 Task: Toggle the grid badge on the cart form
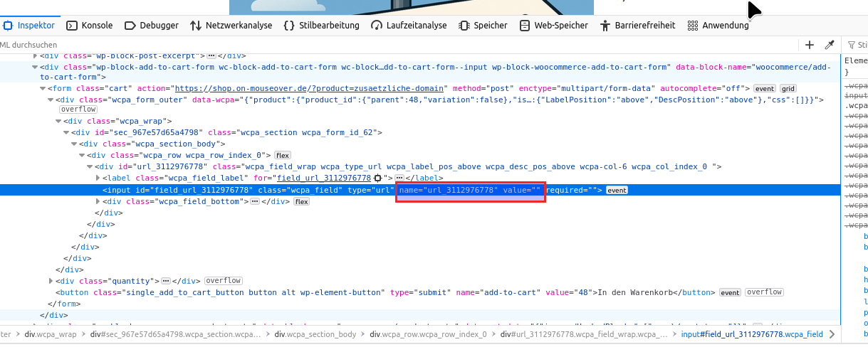(x=788, y=89)
